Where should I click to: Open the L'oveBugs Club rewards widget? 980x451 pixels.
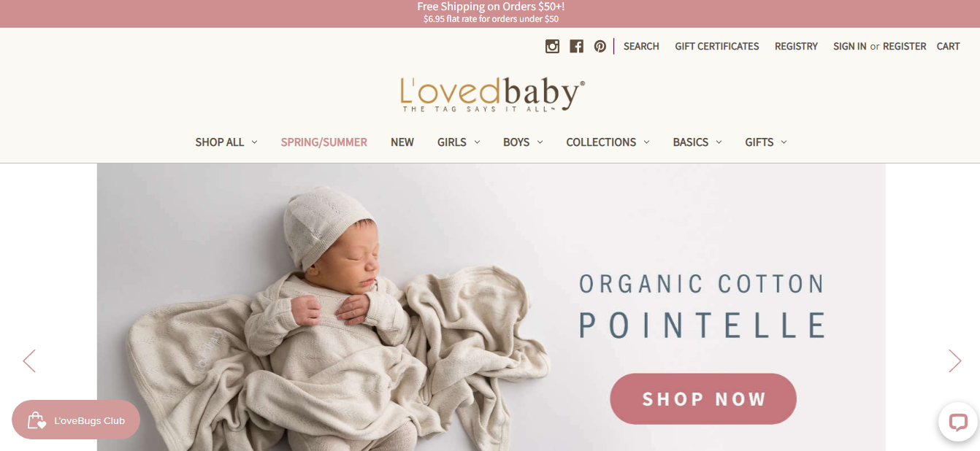[x=76, y=420]
